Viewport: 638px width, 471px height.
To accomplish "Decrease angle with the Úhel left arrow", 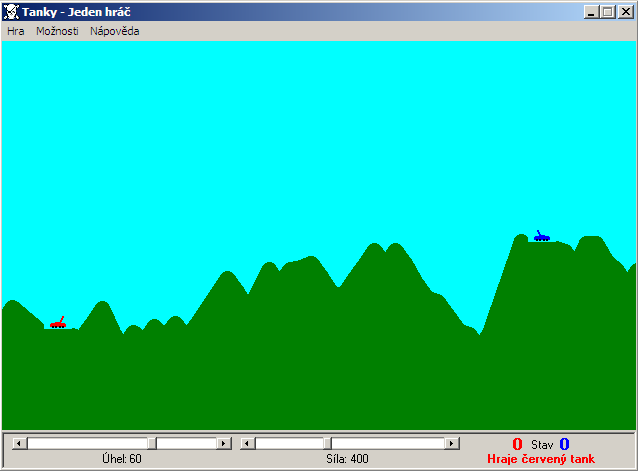I will 19,443.
